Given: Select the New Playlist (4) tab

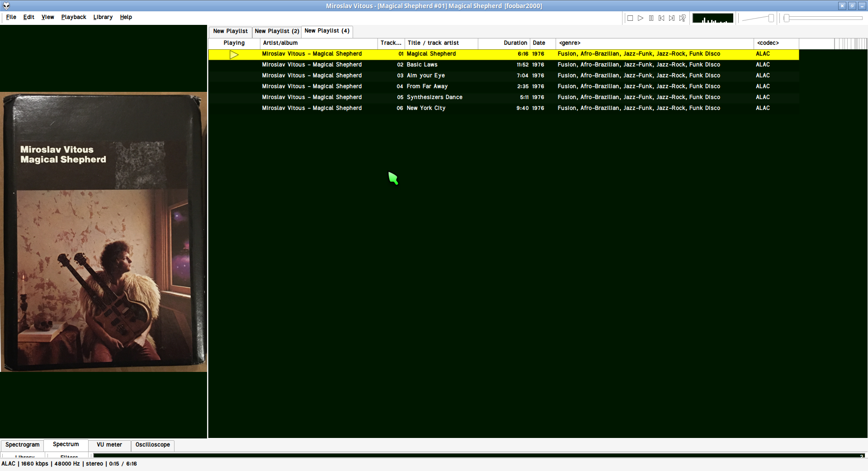Looking at the screenshot, I should pos(327,31).
